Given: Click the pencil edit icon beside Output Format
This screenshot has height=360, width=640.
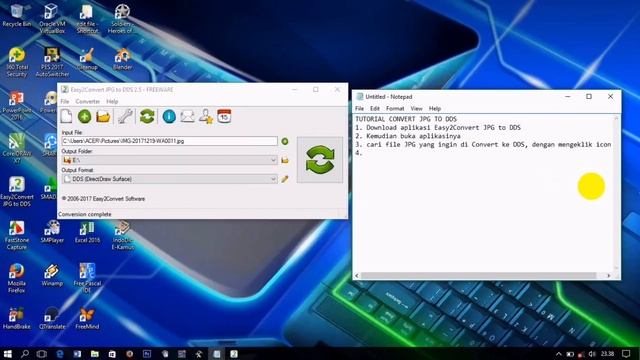Looking at the screenshot, I should tap(285, 179).
